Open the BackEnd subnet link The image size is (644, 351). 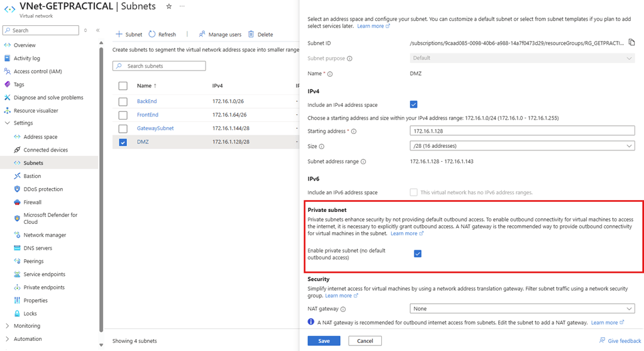point(147,101)
